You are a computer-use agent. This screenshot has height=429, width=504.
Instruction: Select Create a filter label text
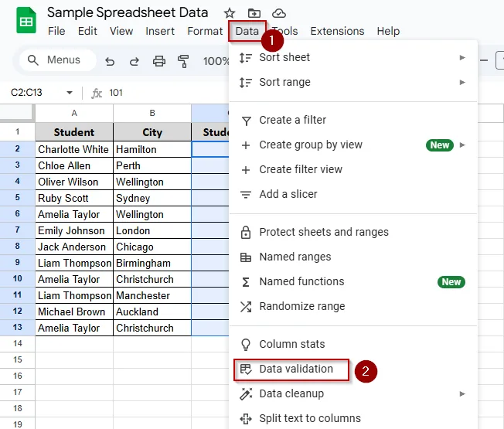[292, 120]
